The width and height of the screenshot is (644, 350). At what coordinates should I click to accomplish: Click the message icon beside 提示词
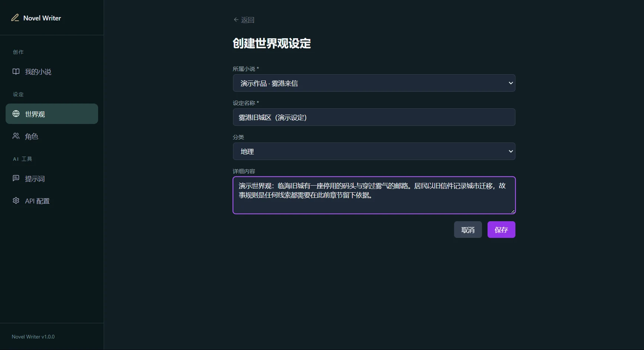coord(16,179)
